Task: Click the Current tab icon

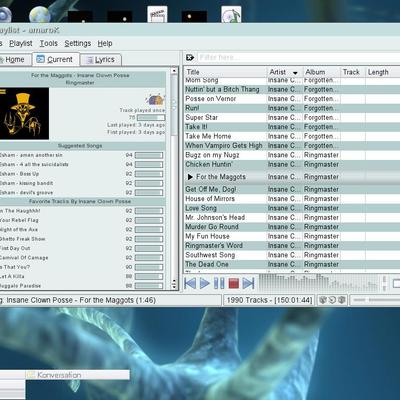Action: click(x=40, y=59)
